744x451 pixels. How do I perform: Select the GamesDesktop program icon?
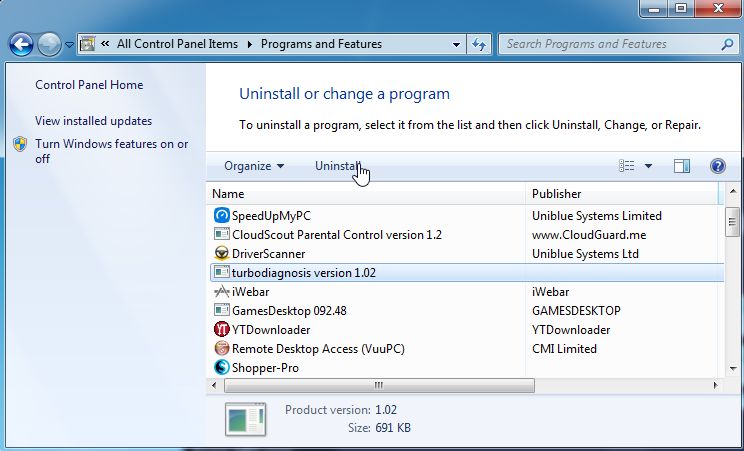(x=222, y=310)
